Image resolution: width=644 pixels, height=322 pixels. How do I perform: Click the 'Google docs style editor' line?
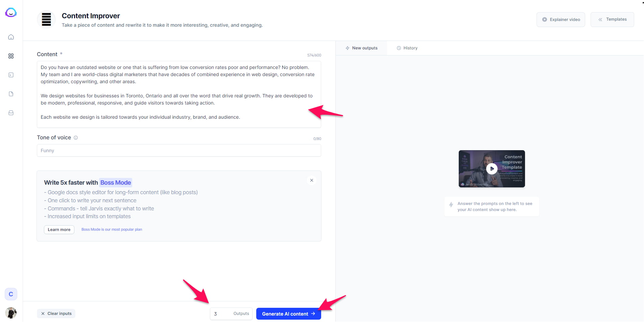[121, 192]
